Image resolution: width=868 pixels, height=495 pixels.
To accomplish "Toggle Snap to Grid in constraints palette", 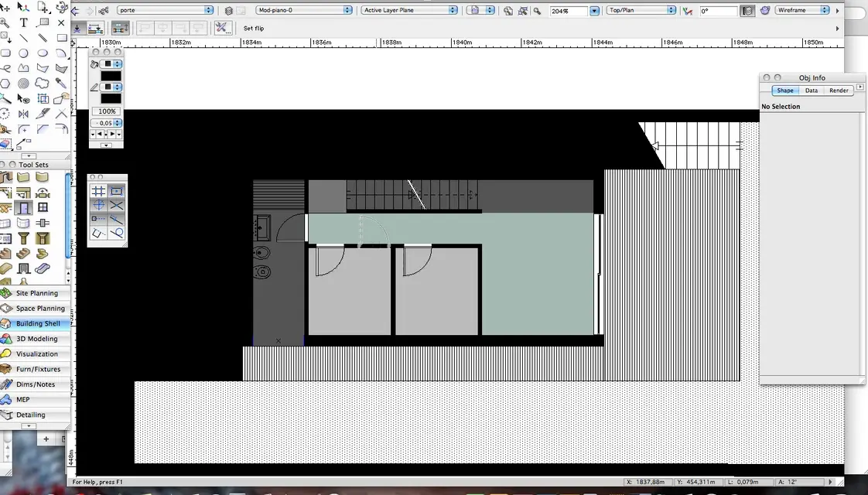I will pyautogui.click(x=98, y=191).
